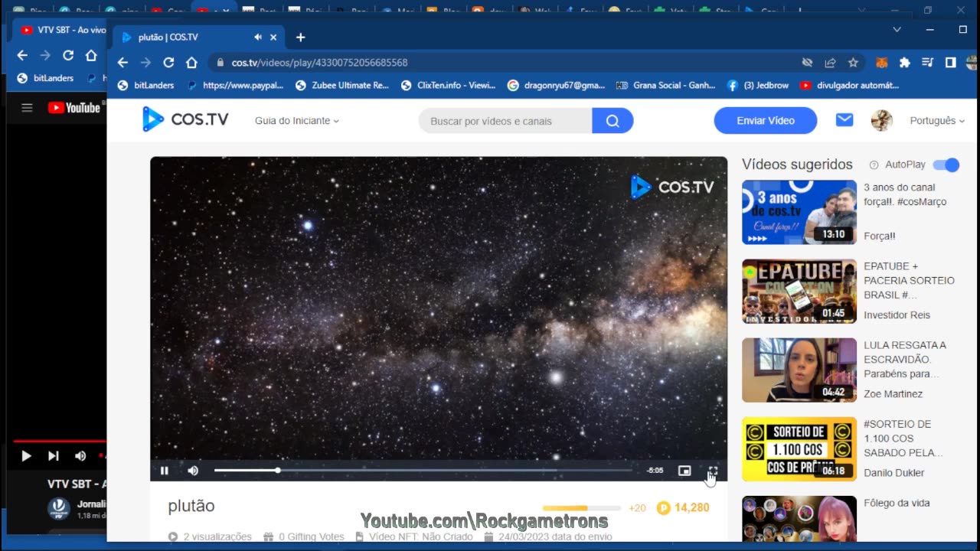Open the paypal bookmark
This screenshot has width=980, height=551.
click(235, 86)
